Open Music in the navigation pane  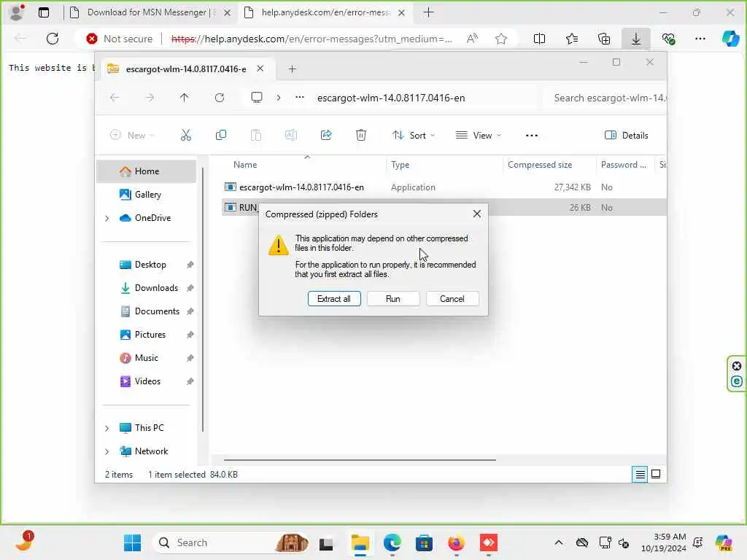[146, 357]
